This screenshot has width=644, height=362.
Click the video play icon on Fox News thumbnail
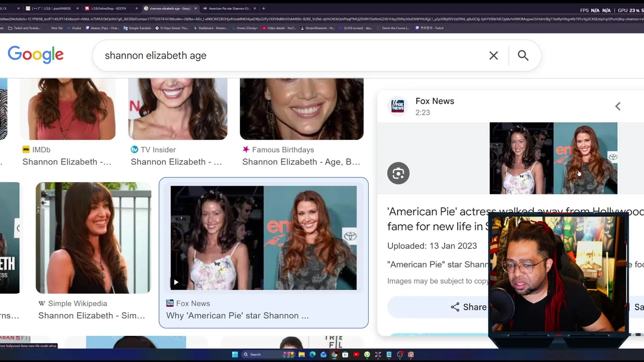tap(176, 282)
